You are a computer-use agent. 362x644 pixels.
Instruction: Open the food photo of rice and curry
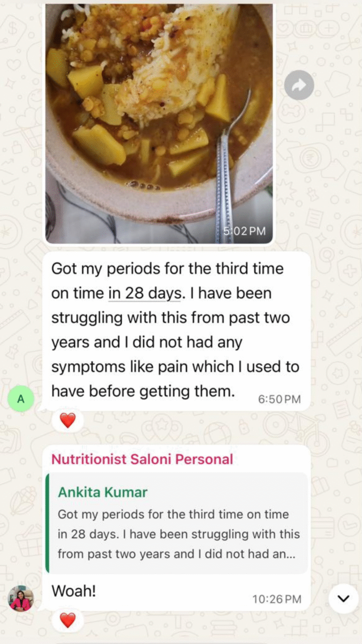tap(159, 123)
